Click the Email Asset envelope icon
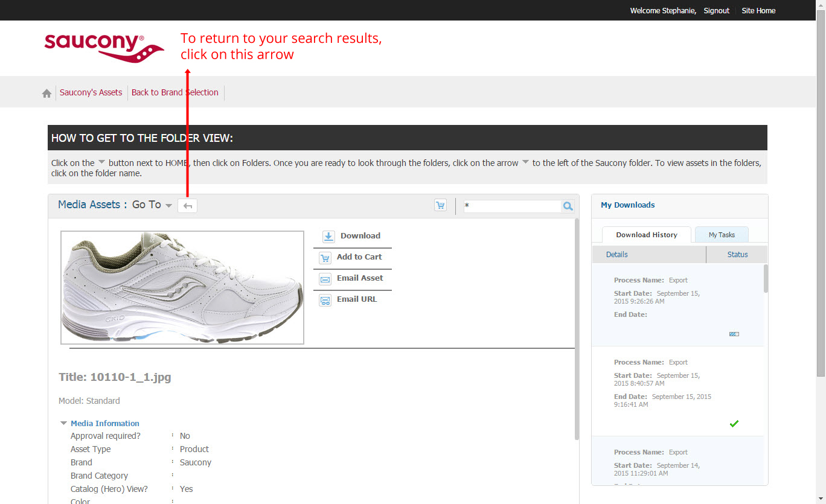The height and width of the screenshot is (504, 826). 325,279
